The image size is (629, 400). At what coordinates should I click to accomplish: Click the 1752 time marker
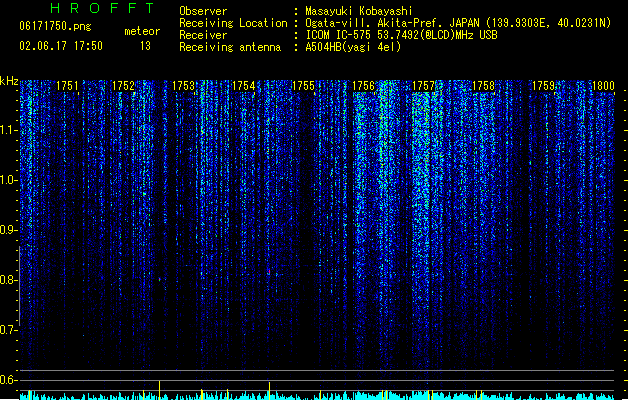point(123,86)
